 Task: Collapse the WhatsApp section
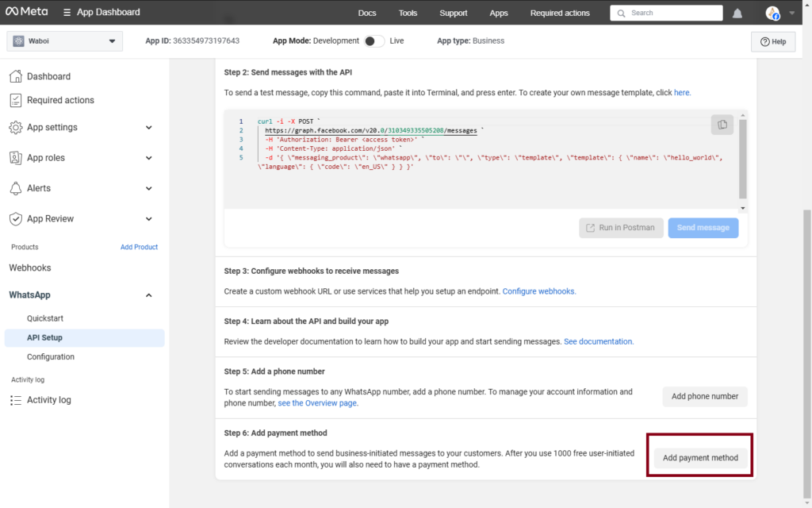pos(148,295)
